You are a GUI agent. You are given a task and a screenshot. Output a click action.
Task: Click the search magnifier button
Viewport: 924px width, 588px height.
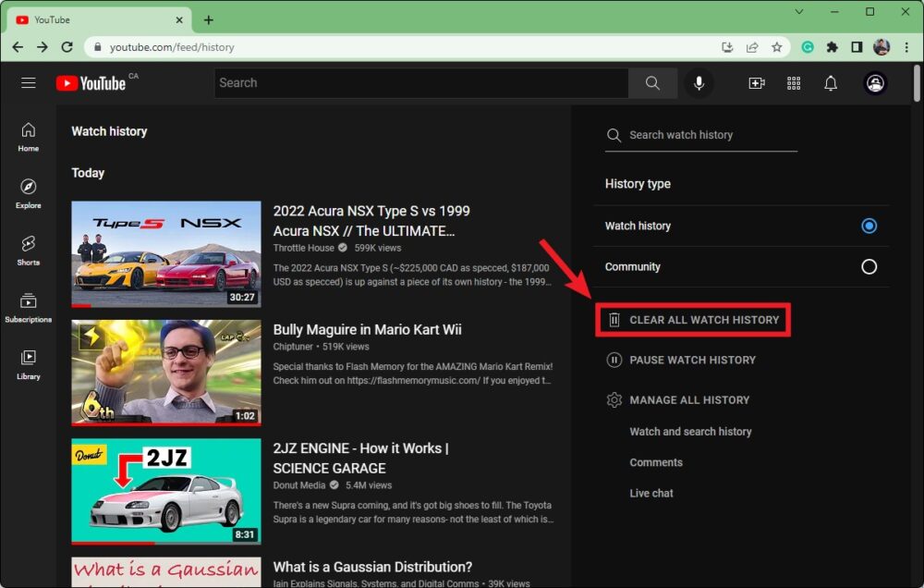652,83
